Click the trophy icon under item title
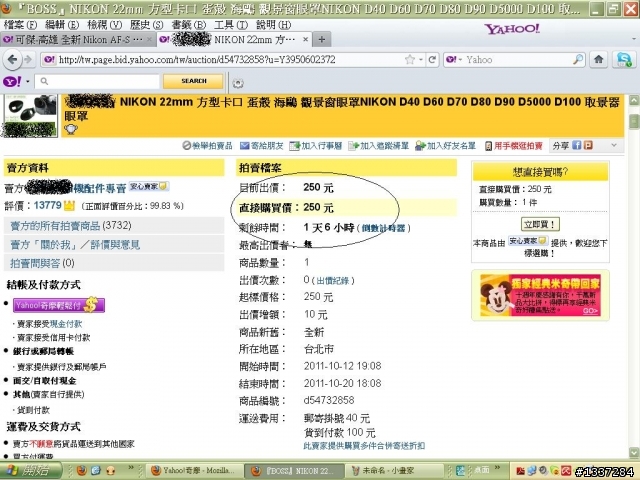 coord(71,129)
